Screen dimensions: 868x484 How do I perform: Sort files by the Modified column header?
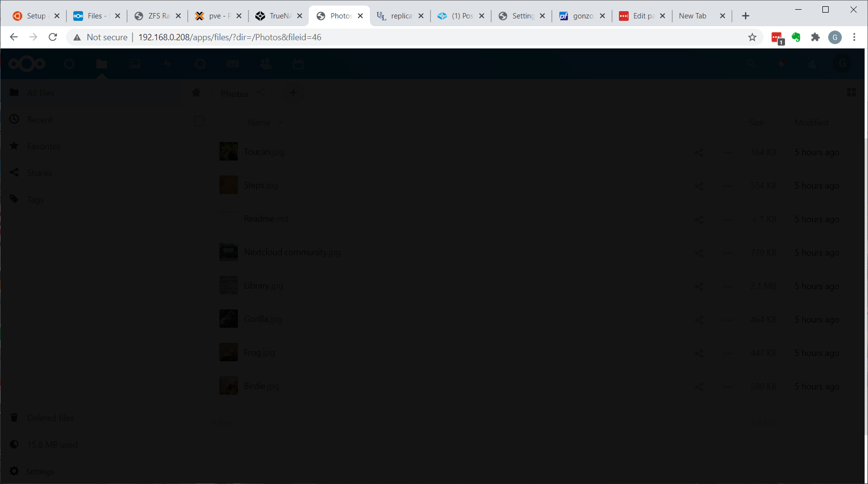coord(811,123)
